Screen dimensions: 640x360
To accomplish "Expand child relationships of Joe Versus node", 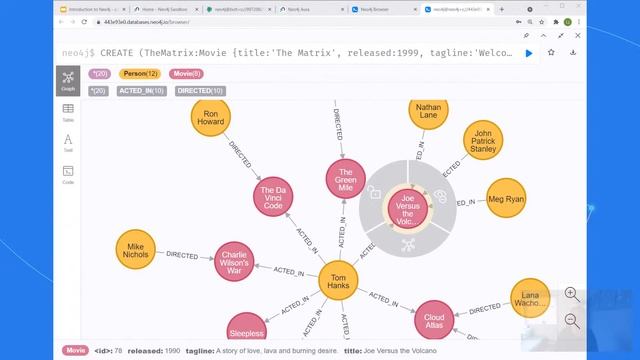I will 408,245.
